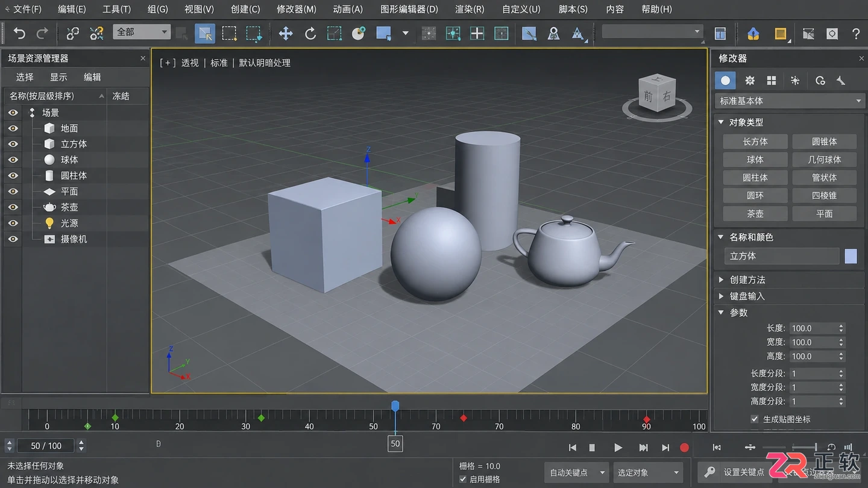
Task: Collapse the 名称和颜色 rollout
Action: pyautogui.click(x=721, y=237)
